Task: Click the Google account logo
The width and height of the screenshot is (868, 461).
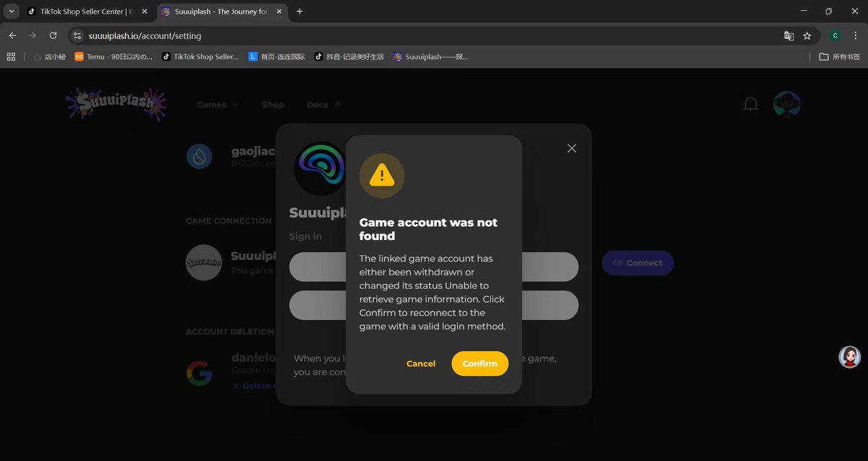Action: pyautogui.click(x=200, y=373)
